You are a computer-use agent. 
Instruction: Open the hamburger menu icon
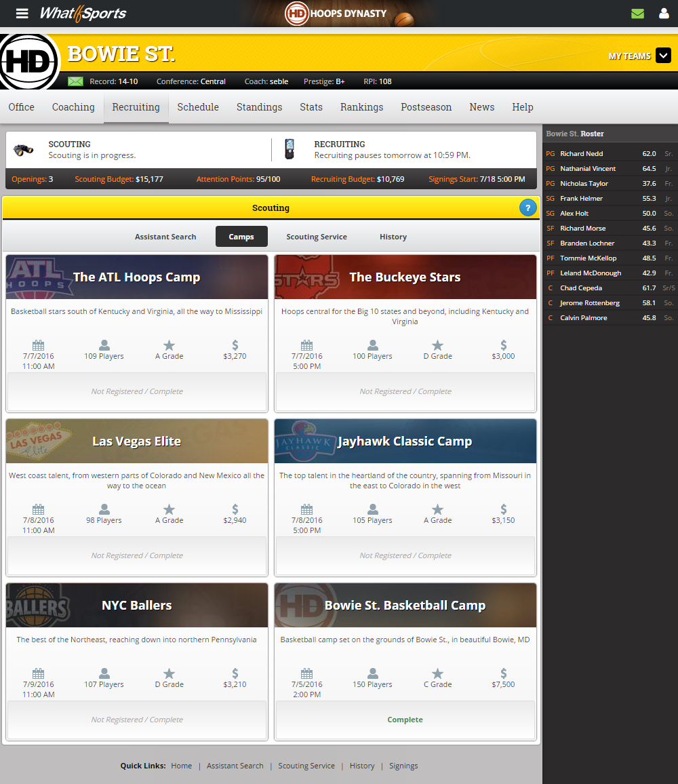pos(22,14)
